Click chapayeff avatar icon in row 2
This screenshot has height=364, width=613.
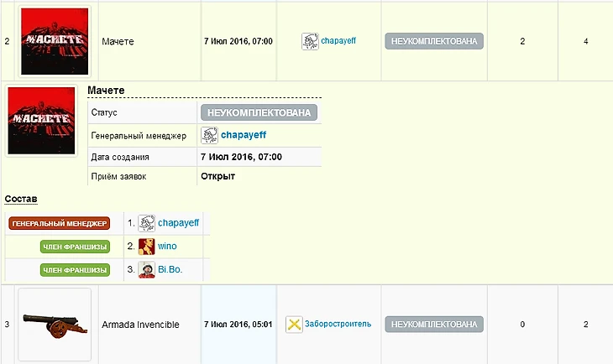point(310,41)
